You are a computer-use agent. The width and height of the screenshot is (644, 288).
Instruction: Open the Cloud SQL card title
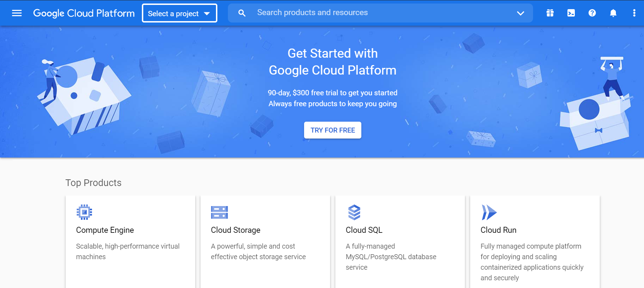[x=364, y=230]
